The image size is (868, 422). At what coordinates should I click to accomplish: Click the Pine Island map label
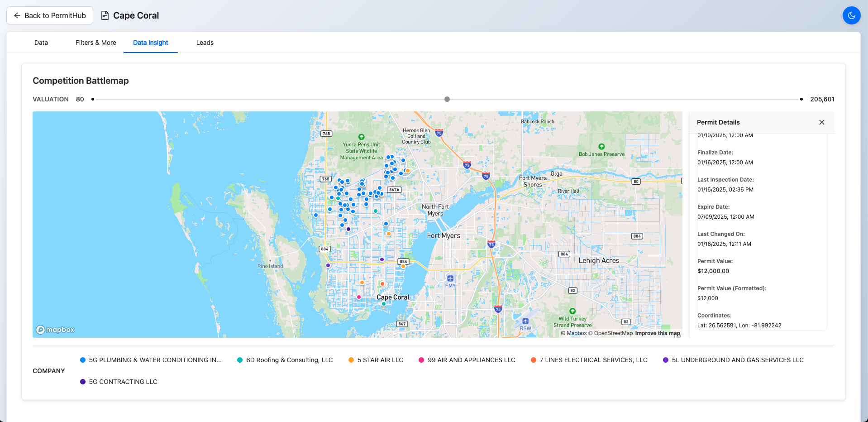(270, 266)
